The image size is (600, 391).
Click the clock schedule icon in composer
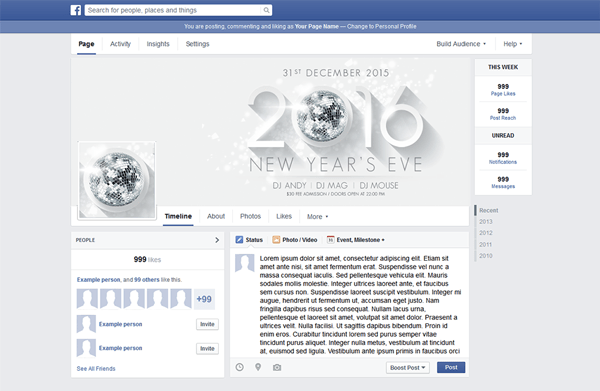click(240, 367)
